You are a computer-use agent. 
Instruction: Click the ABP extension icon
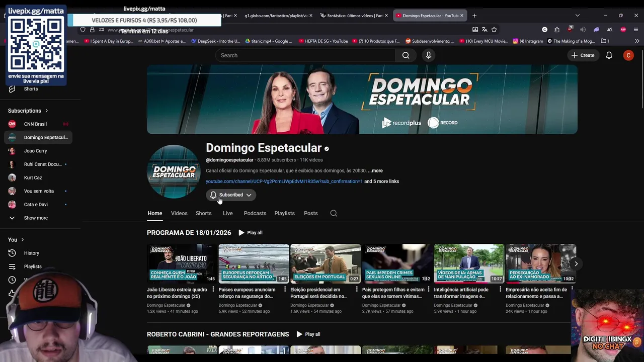[623, 30]
